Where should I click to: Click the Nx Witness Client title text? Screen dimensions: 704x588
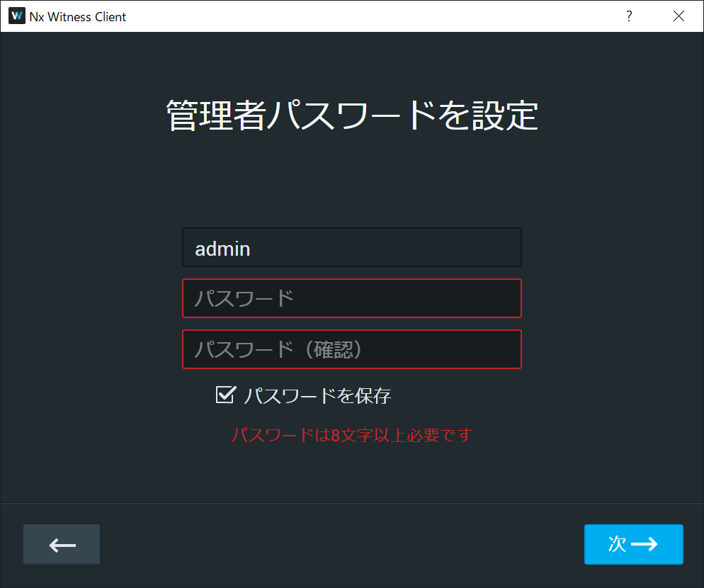click(78, 16)
